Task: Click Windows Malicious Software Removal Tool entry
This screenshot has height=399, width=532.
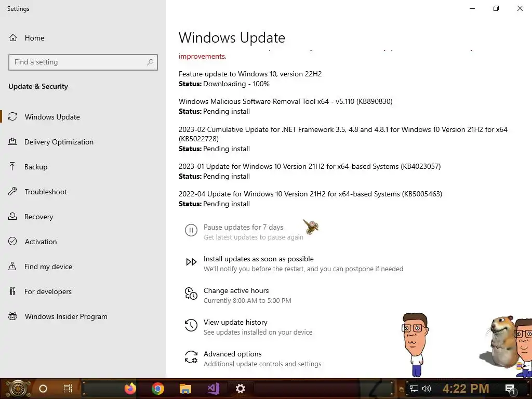Action: click(x=285, y=101)
